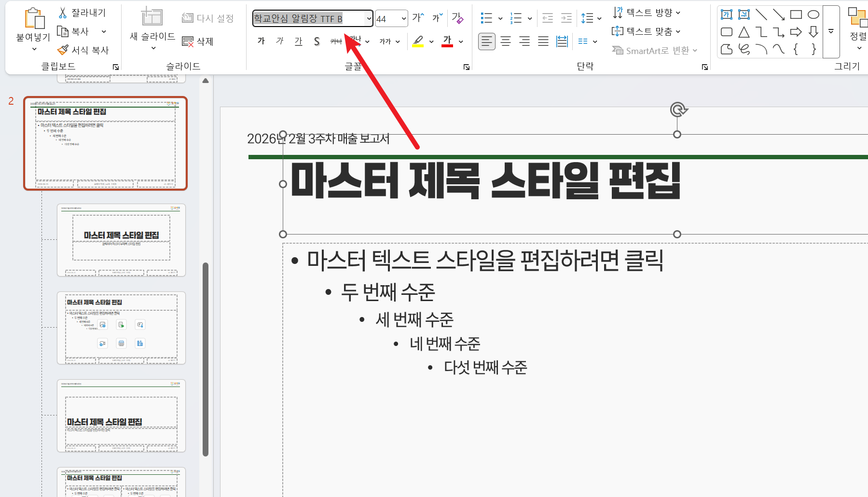868x497 pixels.
Task: Open the font size 44 dropdown
Action: tap(404, 19)
